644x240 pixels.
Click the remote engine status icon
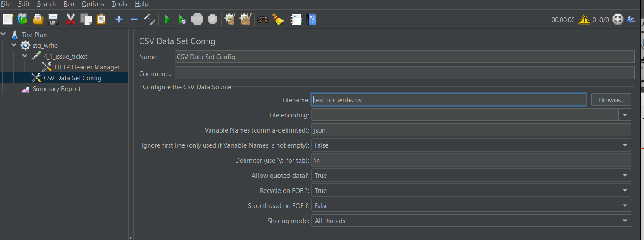click(x=618, y=19)
